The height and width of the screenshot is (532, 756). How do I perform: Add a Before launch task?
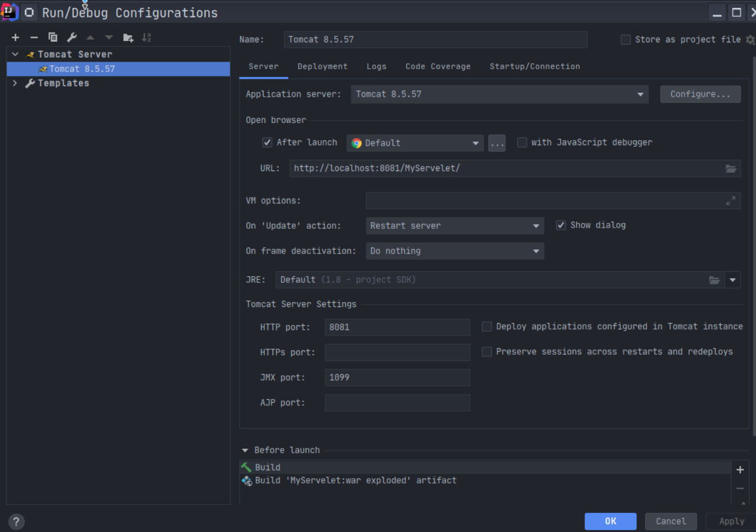coord(740,469)
